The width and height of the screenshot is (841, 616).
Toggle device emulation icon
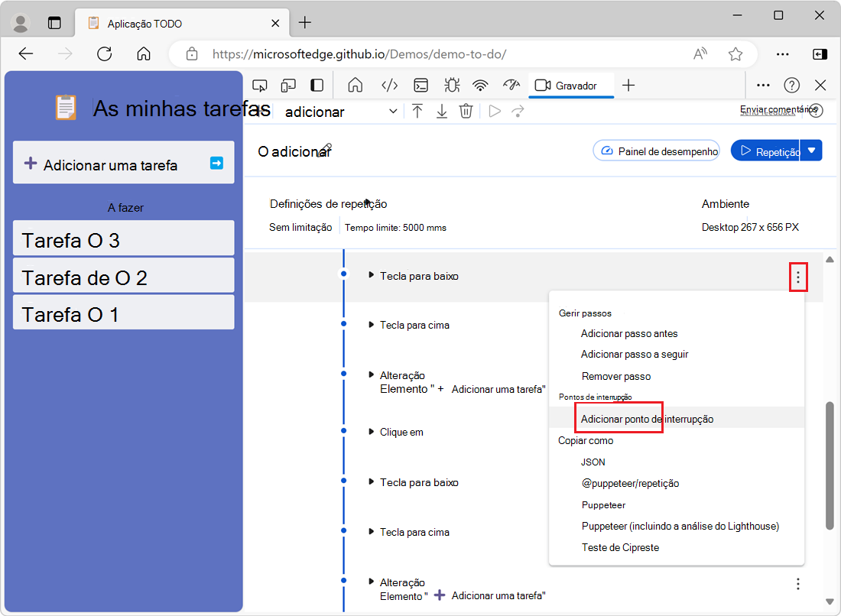[x=288, y=86]
